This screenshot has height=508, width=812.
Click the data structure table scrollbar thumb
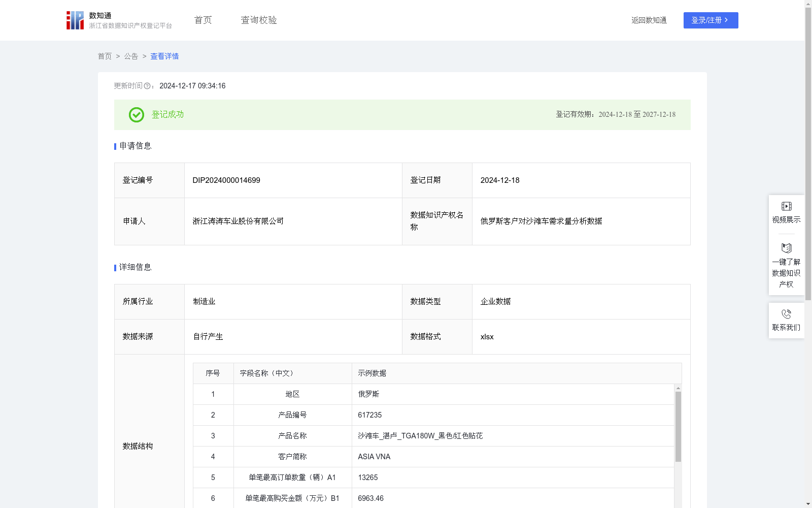pyautogui.click(x=678, y=427)
